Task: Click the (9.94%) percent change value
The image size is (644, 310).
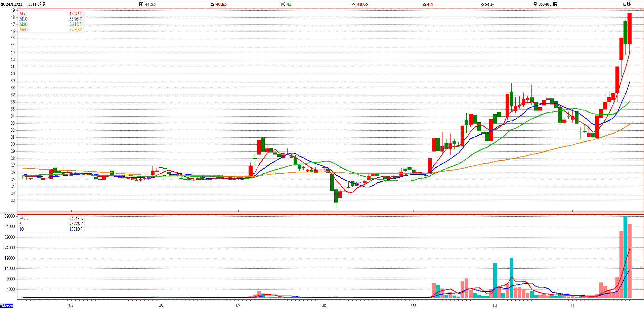Action: pyautogui.click(x=487, y=4)
